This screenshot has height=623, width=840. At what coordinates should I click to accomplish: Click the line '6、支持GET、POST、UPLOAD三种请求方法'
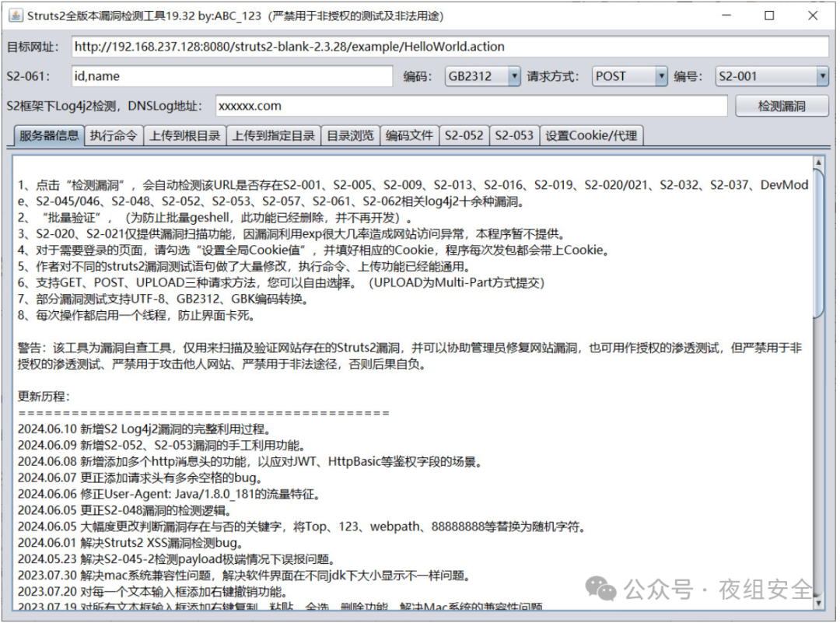pos(282,283)
